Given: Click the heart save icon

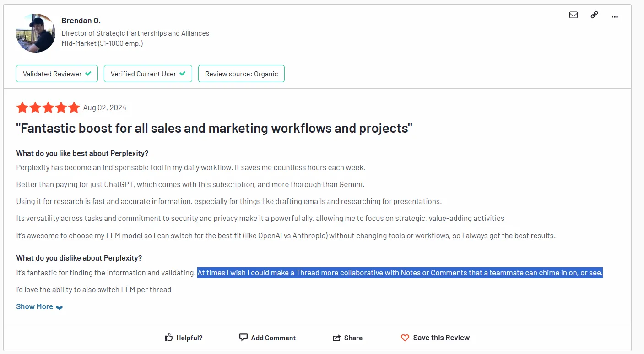Looking at the screenshot, I should coord(405,338).
